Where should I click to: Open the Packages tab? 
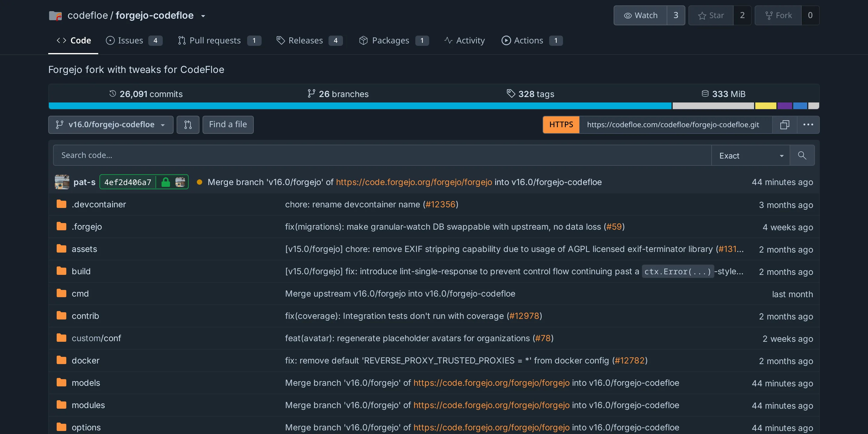point(394,40)
